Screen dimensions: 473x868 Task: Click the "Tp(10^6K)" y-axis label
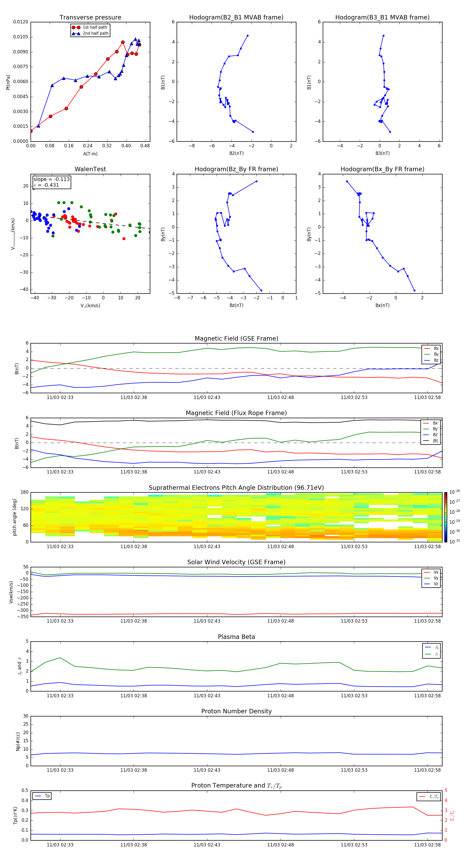(x=15, y=815)
